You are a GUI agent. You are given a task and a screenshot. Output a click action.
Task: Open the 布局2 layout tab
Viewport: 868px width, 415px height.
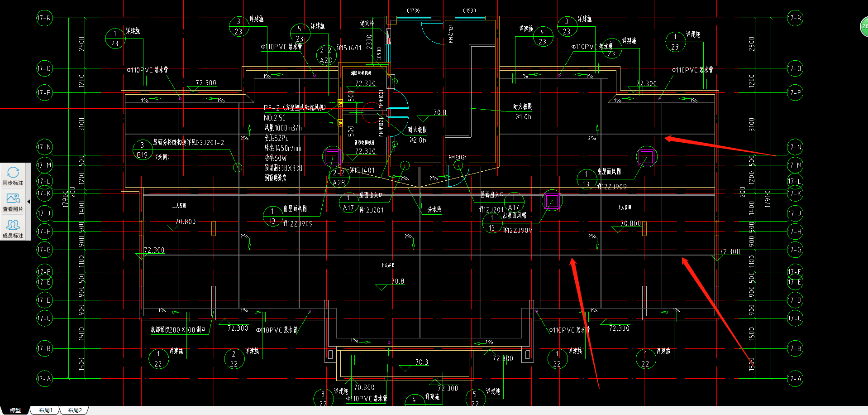(x=75, y=410)
